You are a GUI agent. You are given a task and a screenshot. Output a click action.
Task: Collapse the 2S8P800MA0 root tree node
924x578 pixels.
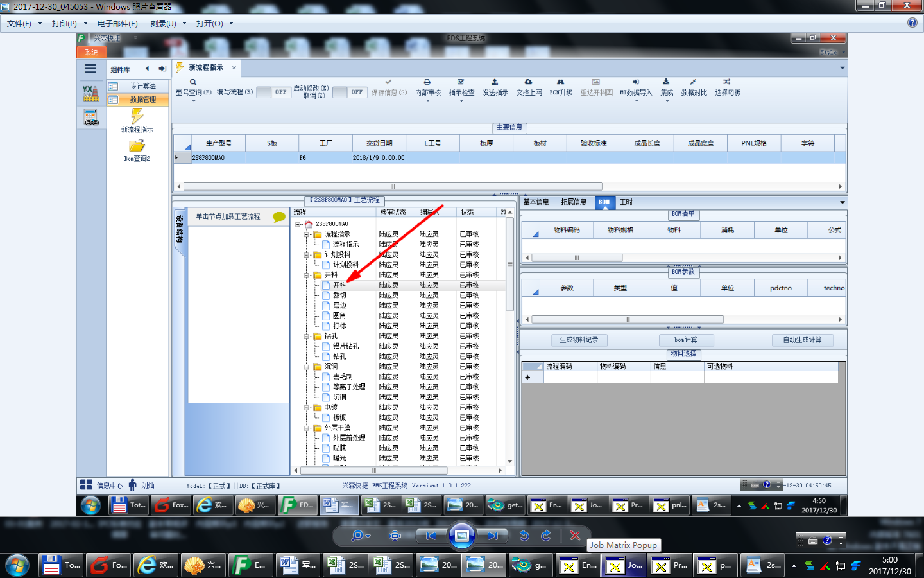click(x=298, y=224)
